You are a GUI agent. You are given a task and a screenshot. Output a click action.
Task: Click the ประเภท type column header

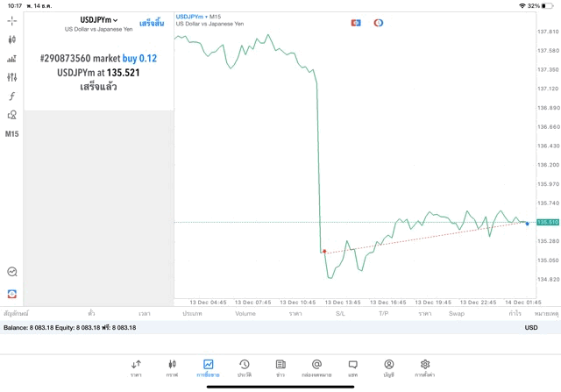pyautogui.click(x=192, y=314)
